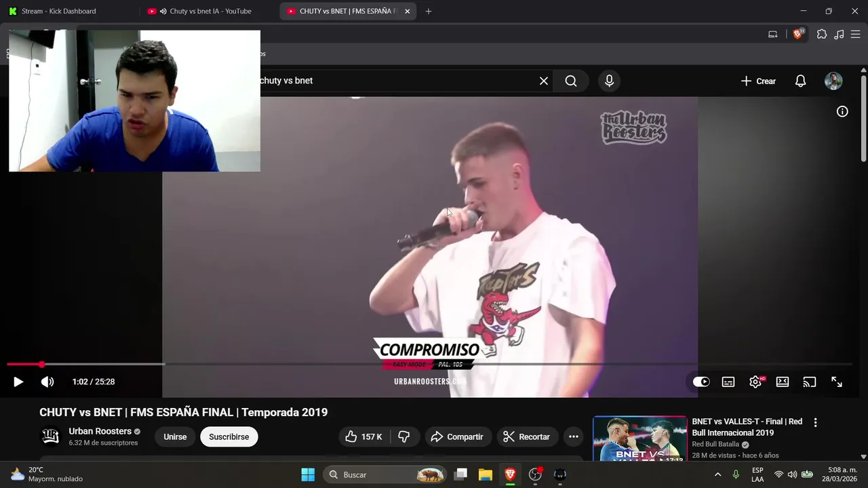The image size is (868, 488).
Task: Play the paused YouTube video
Action: point(18,382)
